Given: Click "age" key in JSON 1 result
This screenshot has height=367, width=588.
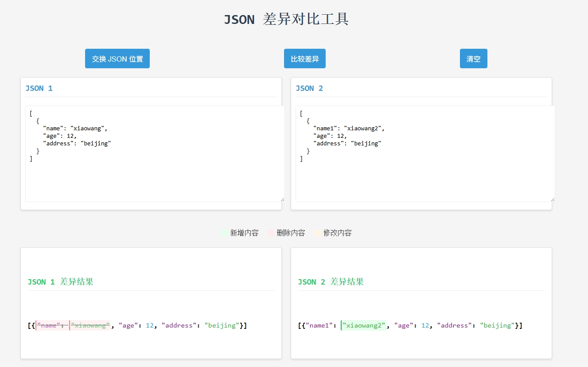Looking at the screenshot, I should point(128,325).
